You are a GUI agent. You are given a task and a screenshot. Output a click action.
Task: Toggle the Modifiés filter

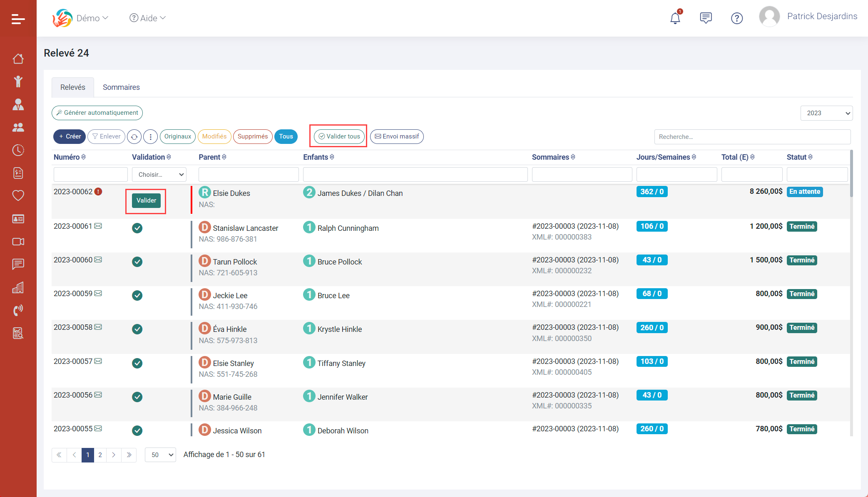pos(214,136)
